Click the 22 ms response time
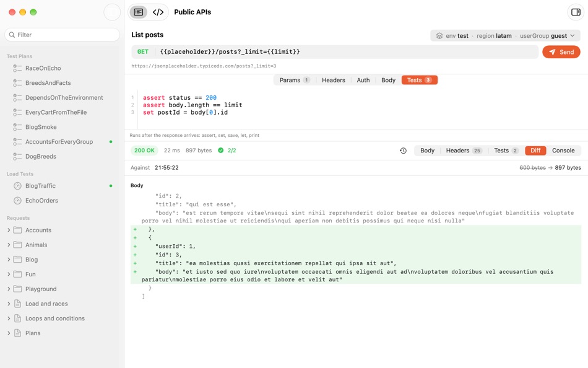 click(171, 150)
